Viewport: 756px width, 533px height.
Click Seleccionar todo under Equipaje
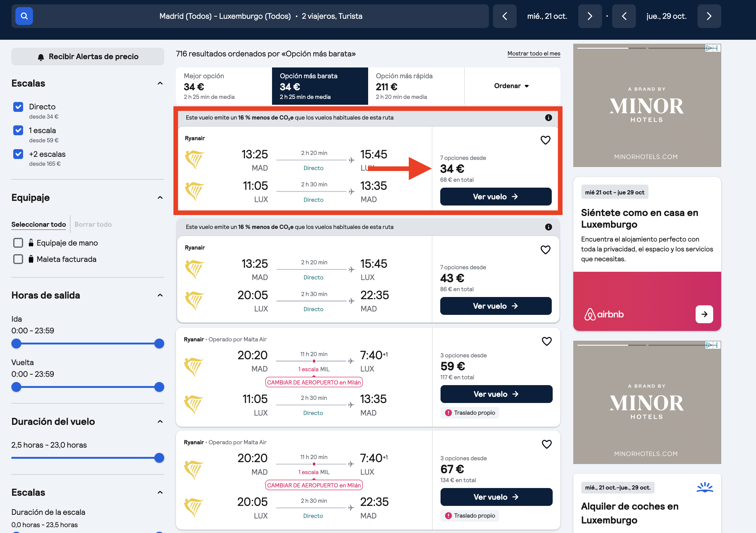click(x=39, y=224)
